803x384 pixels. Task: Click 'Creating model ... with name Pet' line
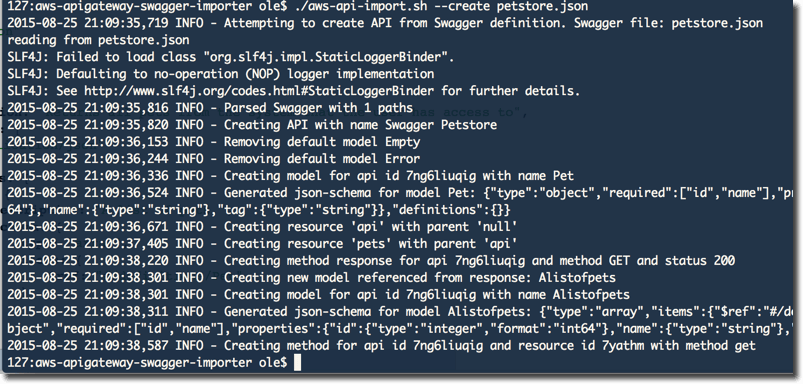tap(290, 176)
